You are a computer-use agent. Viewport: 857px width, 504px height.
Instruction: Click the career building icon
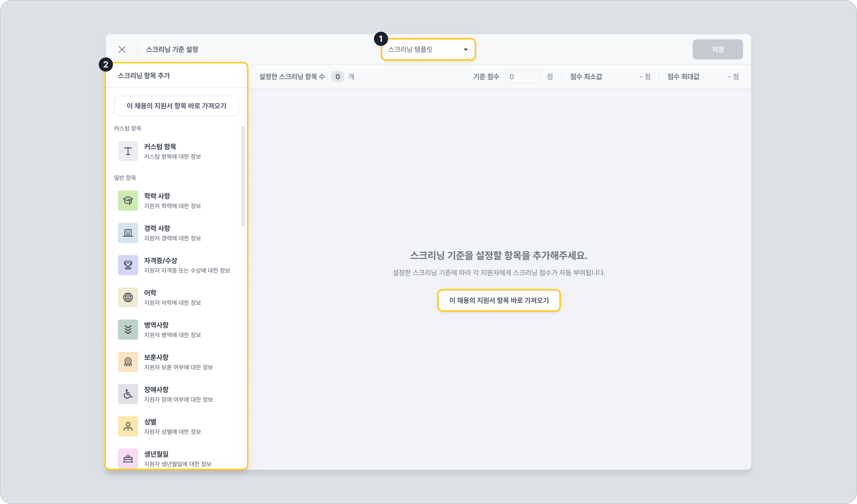coord(128,233)
